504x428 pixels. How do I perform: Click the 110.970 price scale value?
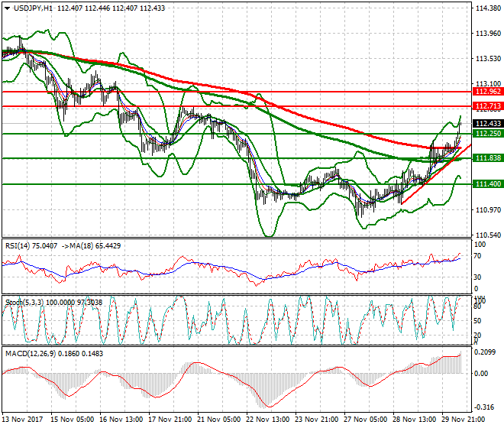pyautogui.click(x=488, y=210)
